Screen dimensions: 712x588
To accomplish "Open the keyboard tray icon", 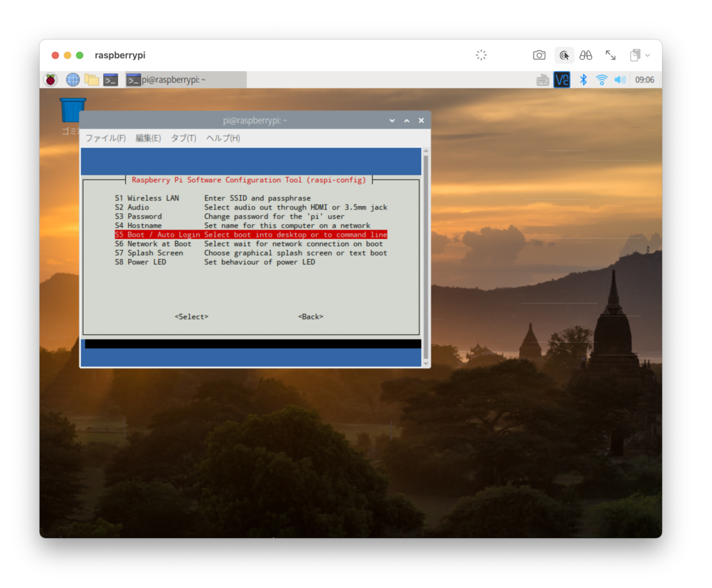I will point(543,80).
